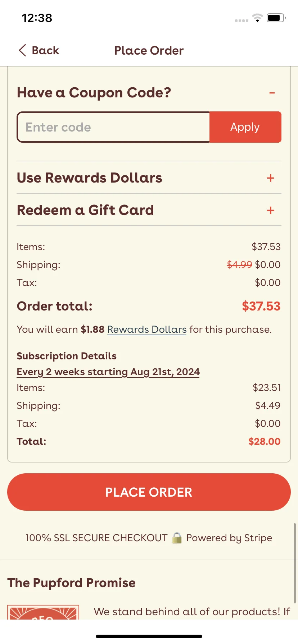Collapse the Have a Coupon Code heading

click(94, 93)
